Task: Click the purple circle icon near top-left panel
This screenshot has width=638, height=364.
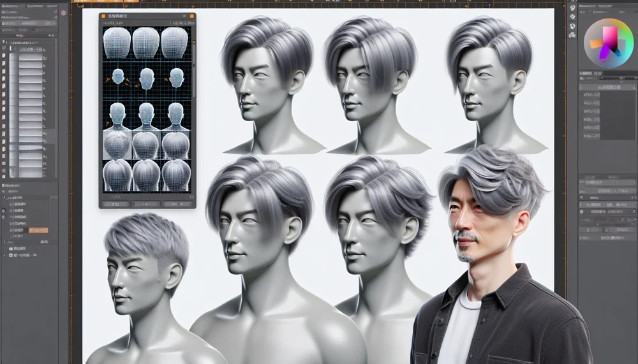Action: point(63,13)
